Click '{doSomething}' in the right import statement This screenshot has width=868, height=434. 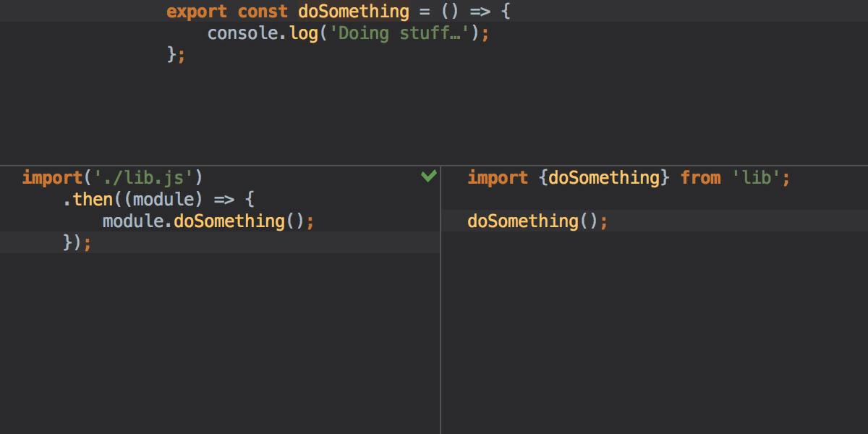pos(605,177)
